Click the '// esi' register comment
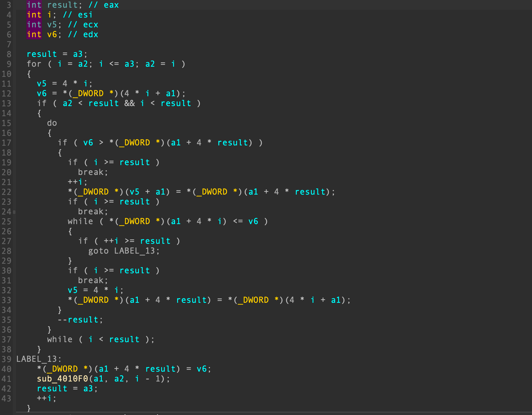 [x=78, y=15]
